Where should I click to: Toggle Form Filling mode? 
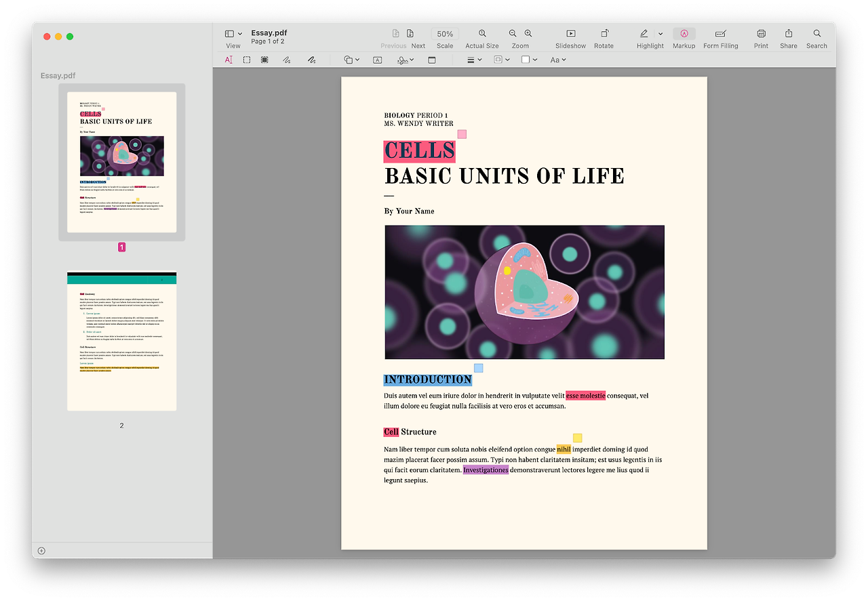point(721,39)
